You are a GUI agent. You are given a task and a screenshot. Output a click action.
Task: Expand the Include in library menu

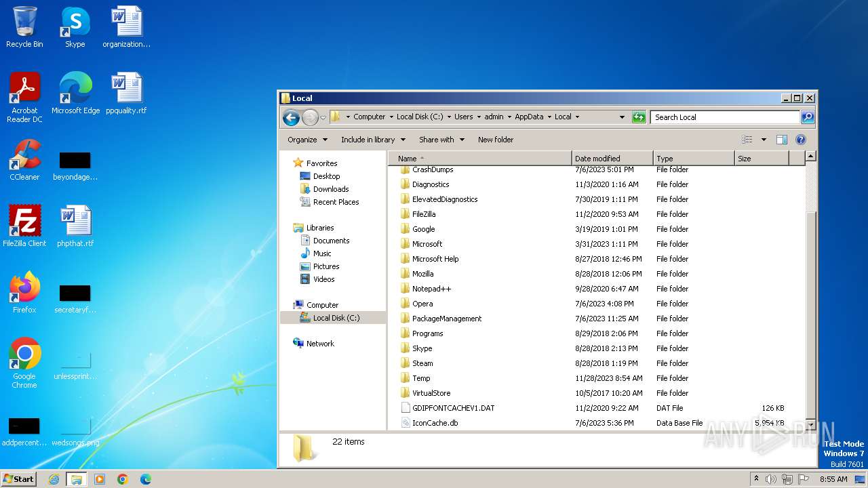pos(373,140)
